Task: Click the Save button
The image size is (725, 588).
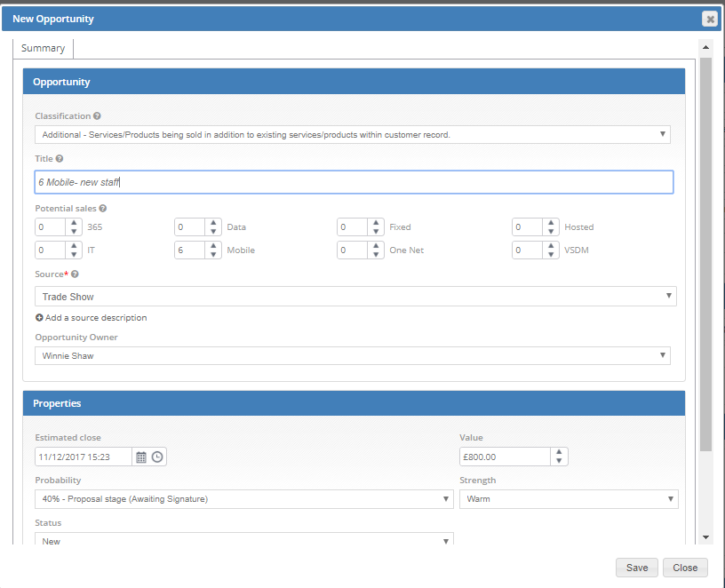Action: [x=637, y=568]
